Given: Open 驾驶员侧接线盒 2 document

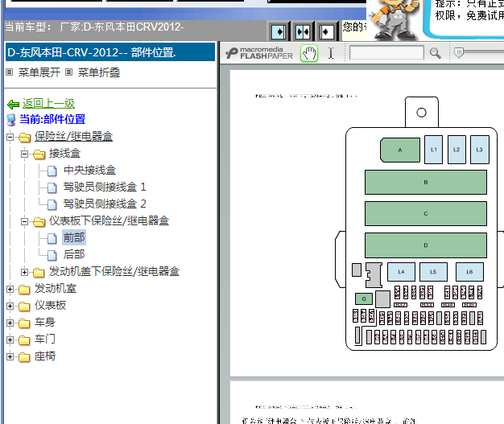Looking at the screenshot, I should click(x=105, y=204).
